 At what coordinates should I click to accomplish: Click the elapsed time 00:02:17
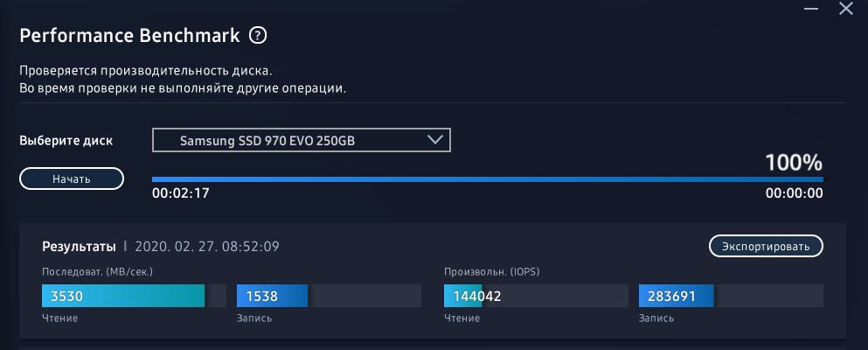click(180, 193)
